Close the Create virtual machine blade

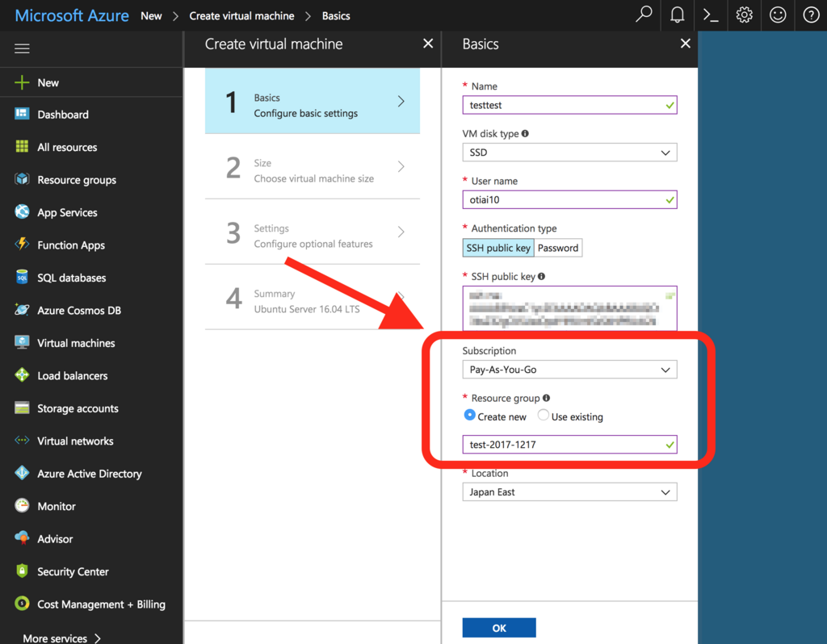(x=428, y=44)
